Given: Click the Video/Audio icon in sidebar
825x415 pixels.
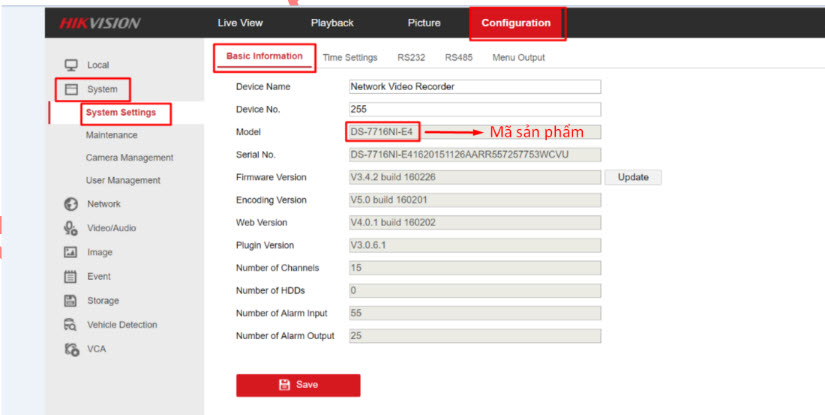Looking at the screenshot, I should click(71, 228).
